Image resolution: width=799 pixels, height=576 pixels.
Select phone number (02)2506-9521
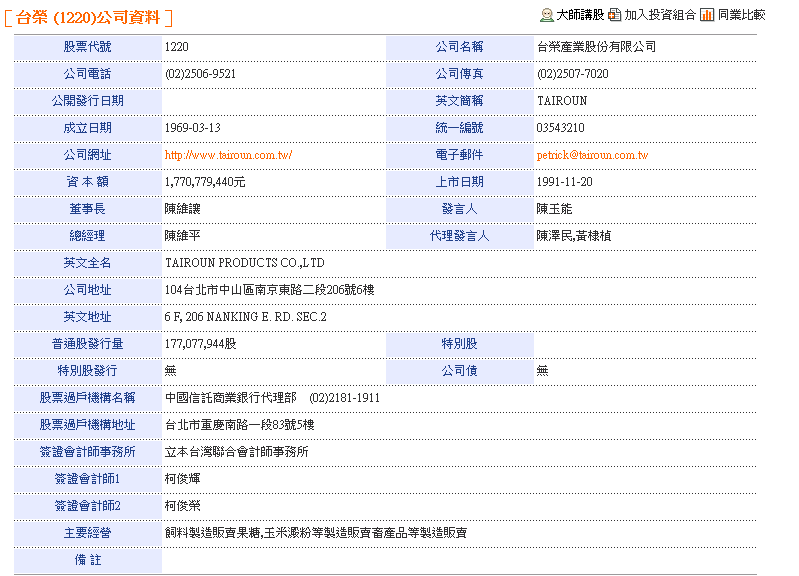coord(200,74)
